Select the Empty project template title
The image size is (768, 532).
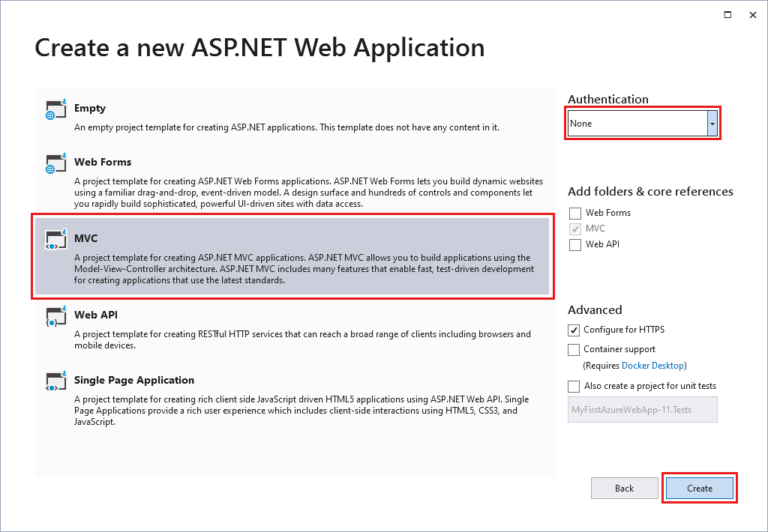point(90,108)
